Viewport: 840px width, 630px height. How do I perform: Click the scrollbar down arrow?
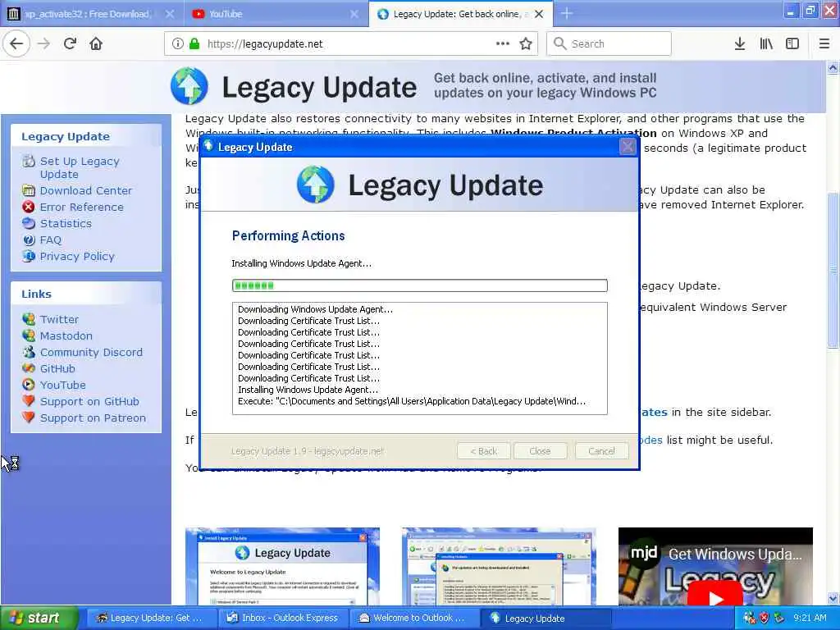point(833,598)
